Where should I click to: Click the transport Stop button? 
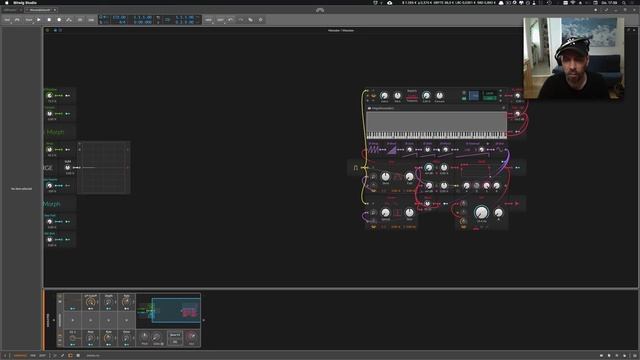pyautogui.click(x=49, y=20)
